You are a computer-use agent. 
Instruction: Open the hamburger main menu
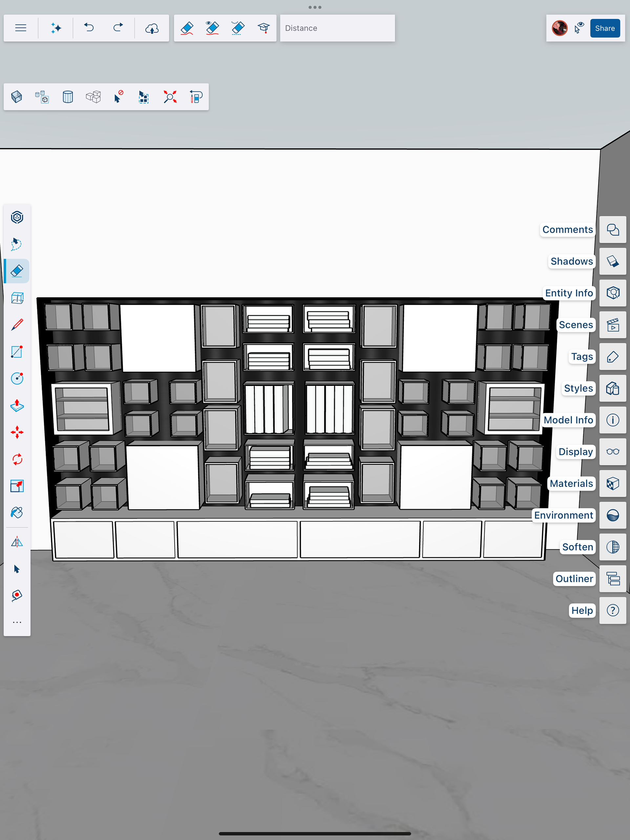click(20, 28)
